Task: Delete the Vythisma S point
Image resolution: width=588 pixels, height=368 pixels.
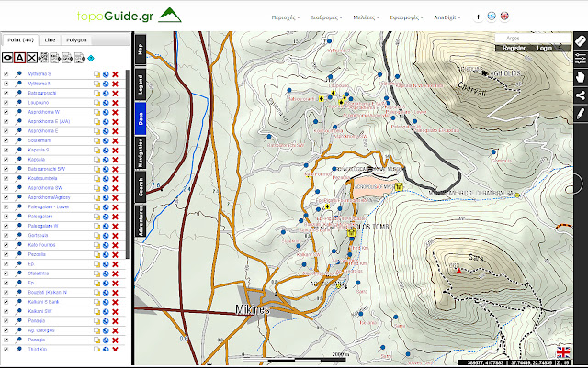Action: click(x=115, y=74)
